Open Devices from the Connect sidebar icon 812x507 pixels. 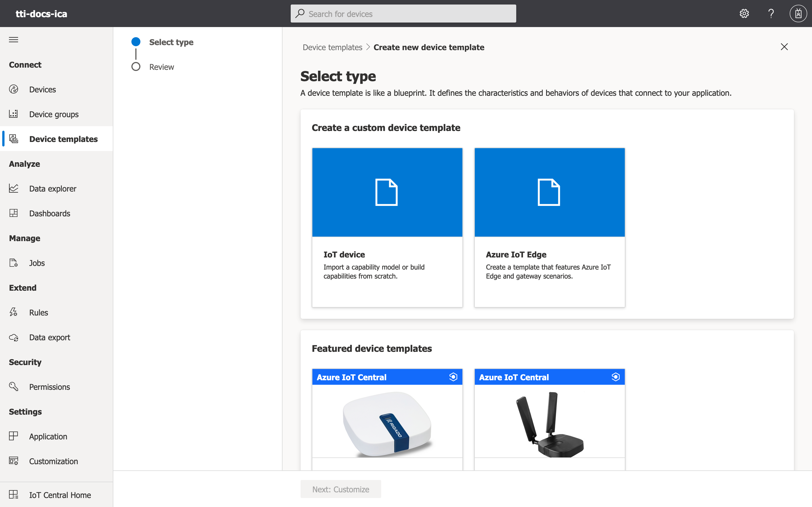click(x=14, y=89)
